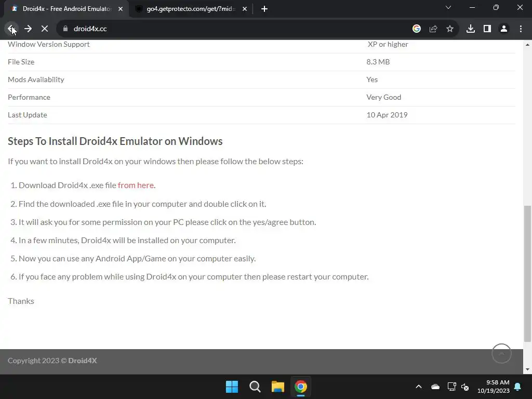
Task: Go forward using the browser forward arrow
Action: pyautogui.click(x=28, y=29)
